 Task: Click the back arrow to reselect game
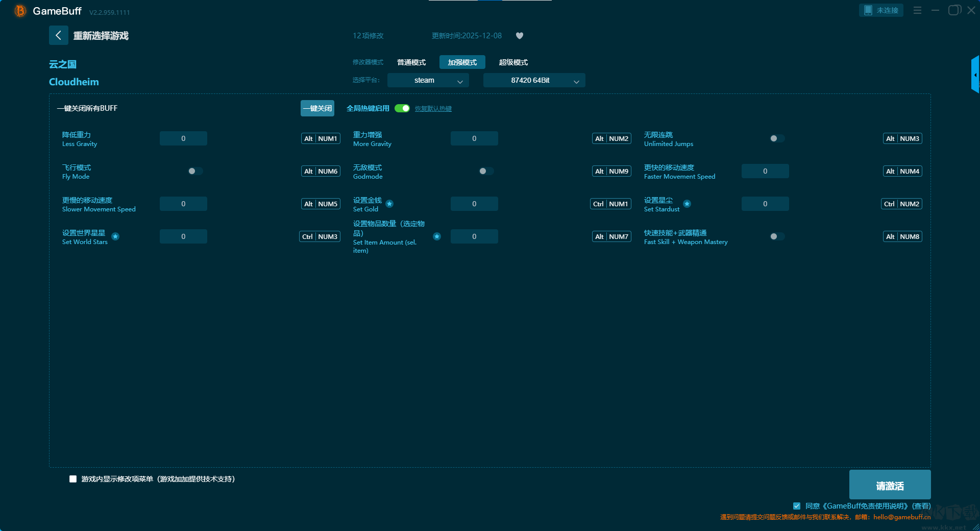coord(58,35)
